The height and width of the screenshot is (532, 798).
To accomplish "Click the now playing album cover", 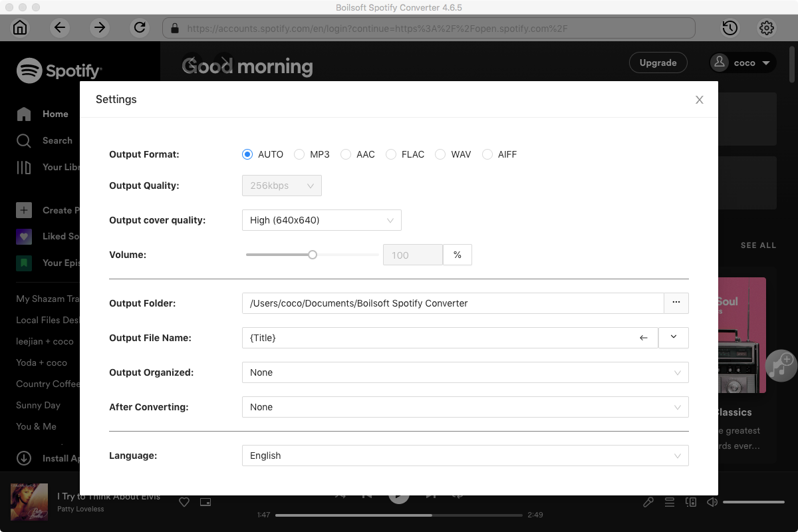I will pyautogui.click(x=29, y=502).
